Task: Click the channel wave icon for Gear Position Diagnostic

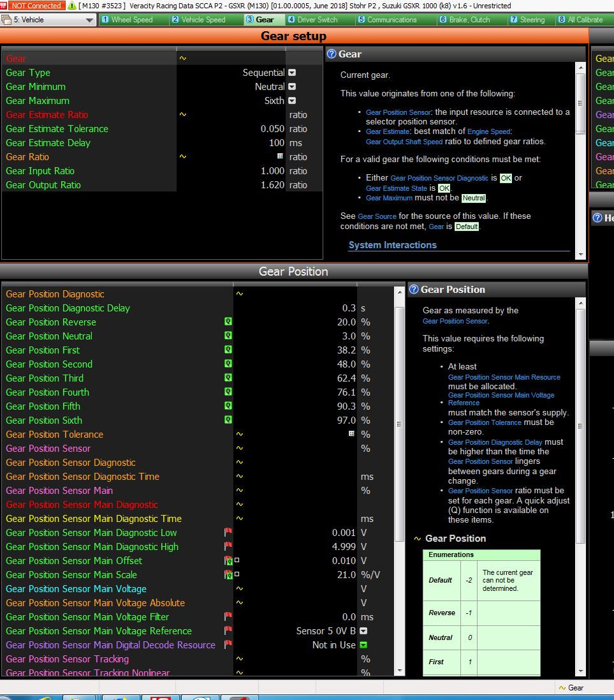Action: point(240,294)
